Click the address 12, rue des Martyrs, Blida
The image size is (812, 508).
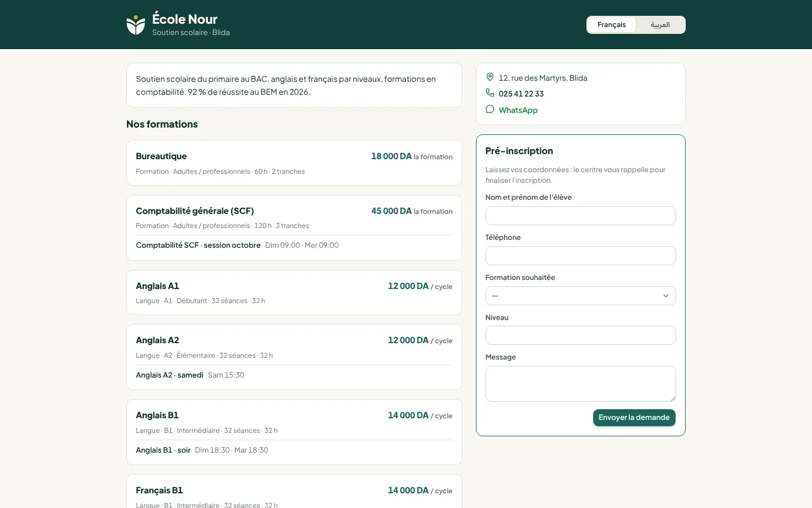point(543,78)
